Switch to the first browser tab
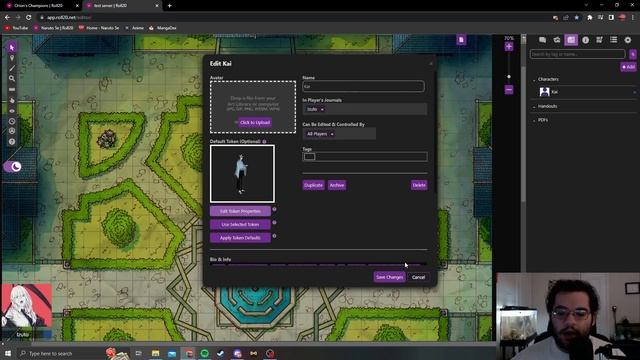Image resolution: width=640 pixels, height=360 pixels. 41,6
